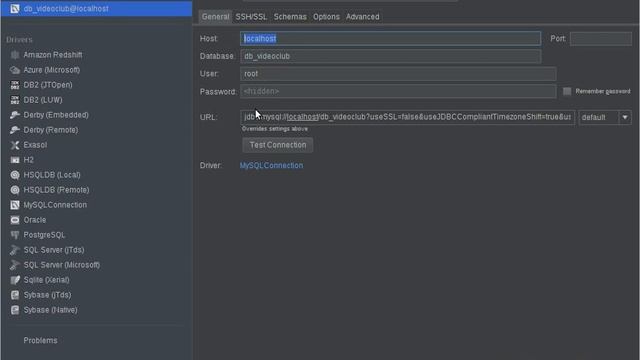The width and height of the screenshot is (640, 360).
Task: Click the Sqlite (Xerial) driver icon
Action: point(15,280)
